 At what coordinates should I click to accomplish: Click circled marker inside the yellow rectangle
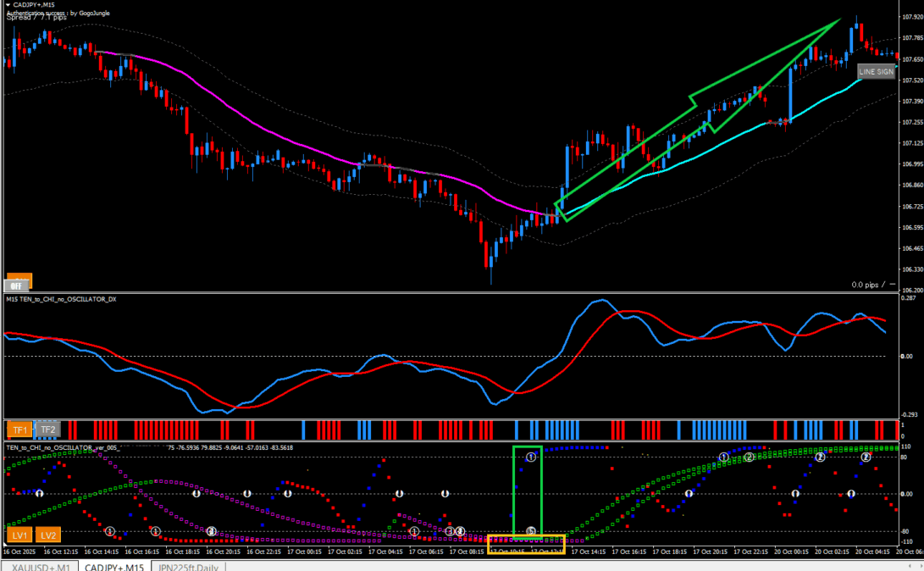pos(531,531)
